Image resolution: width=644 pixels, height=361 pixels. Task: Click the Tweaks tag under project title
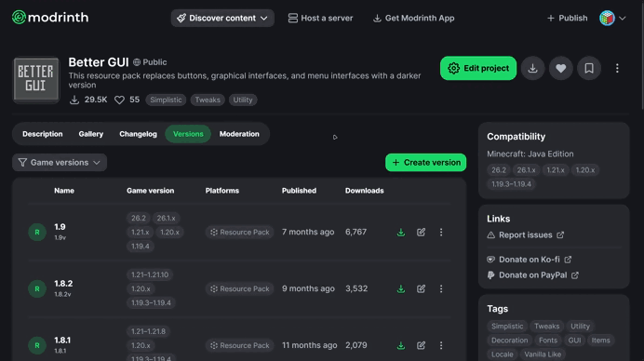coord(208,100)
